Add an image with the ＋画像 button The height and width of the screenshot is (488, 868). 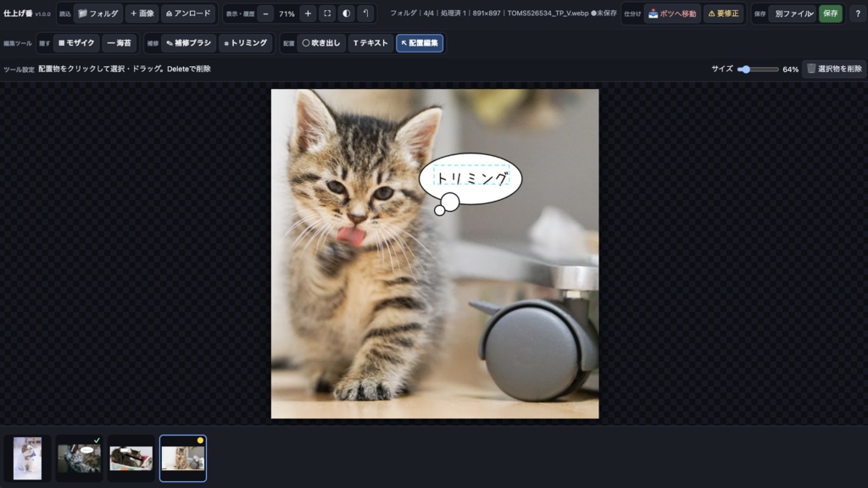(x=142, y=14)
